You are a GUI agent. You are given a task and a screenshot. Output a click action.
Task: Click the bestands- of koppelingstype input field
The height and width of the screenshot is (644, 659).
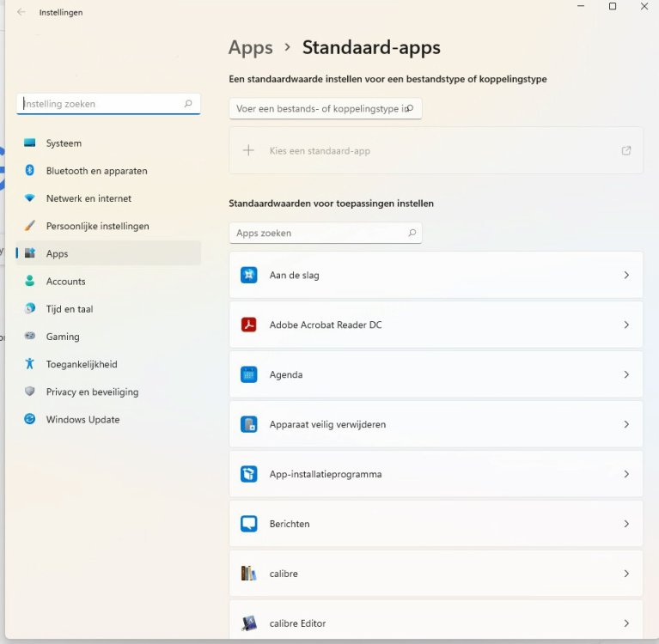(326, 108)
